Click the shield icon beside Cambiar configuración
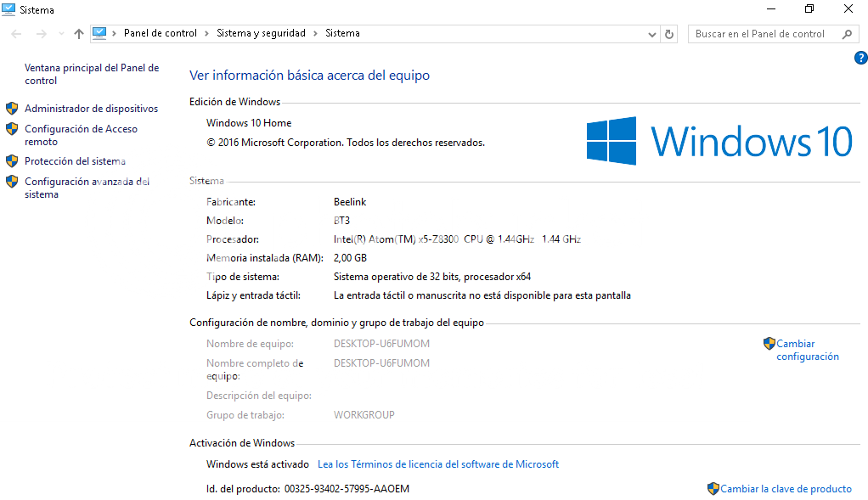 (769, 344)
